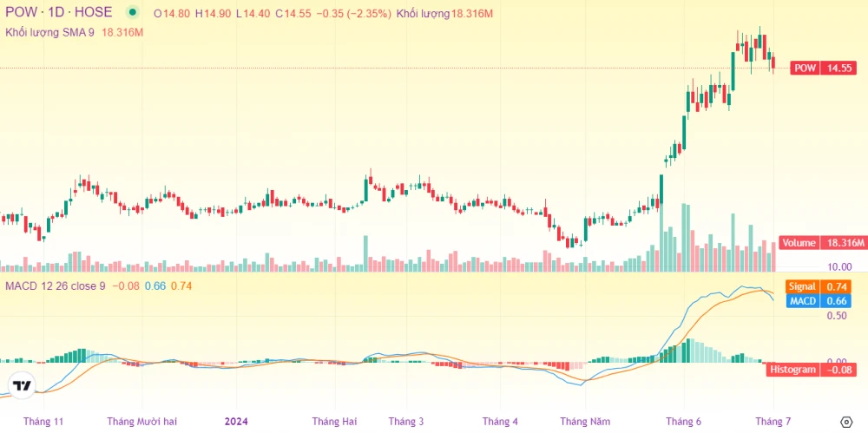Select the MACD 12 26 close 9 legend
868x433 pixels.
pyautogui.click(x=56, y=286)
